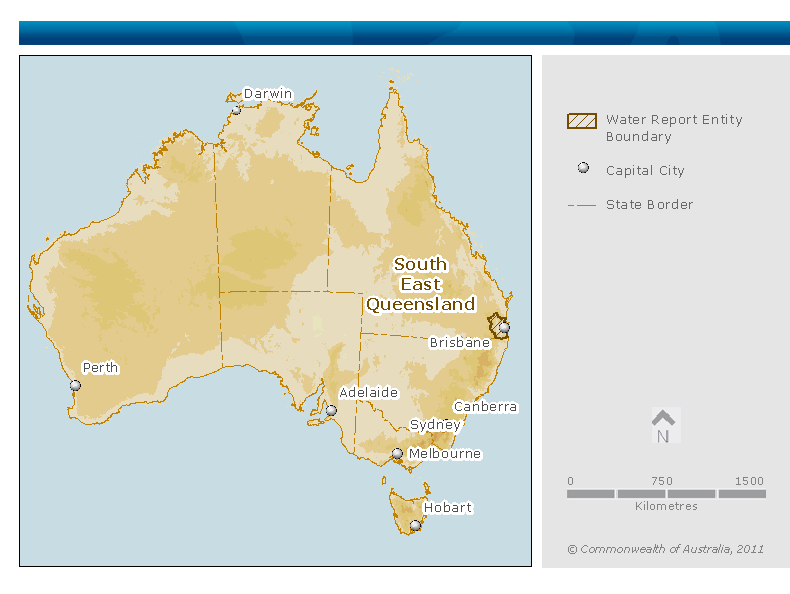This screenshot has height=594, width=790.
Task: Click the Adelaide label text
Action: pyautogui.click(x=368, y=392)
